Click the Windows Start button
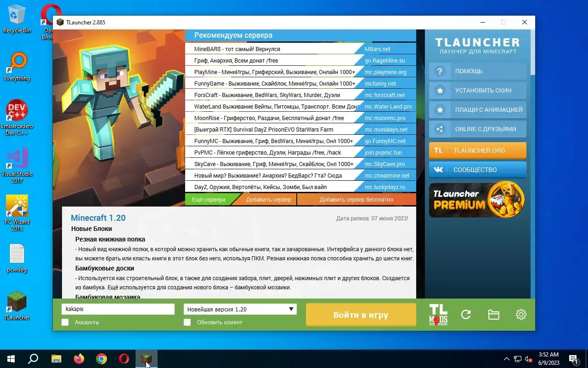 tap(11, 359)
